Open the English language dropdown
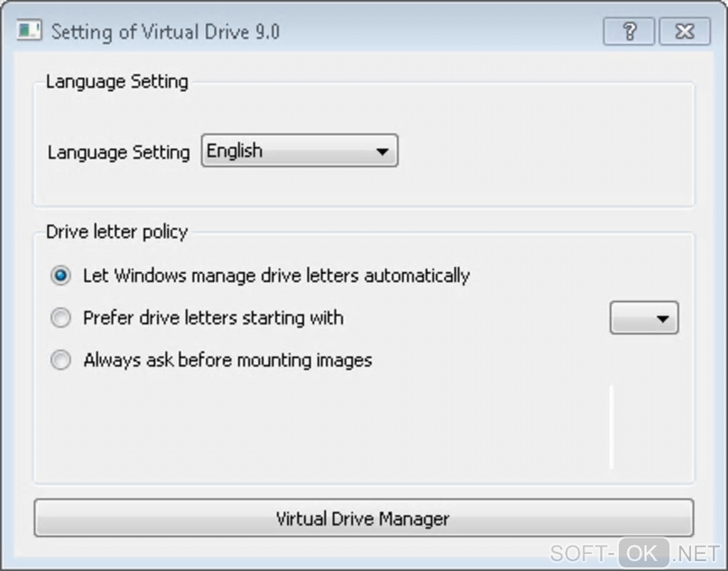The width and height of the screenshot is (728, 571). (x=300, y=151)
